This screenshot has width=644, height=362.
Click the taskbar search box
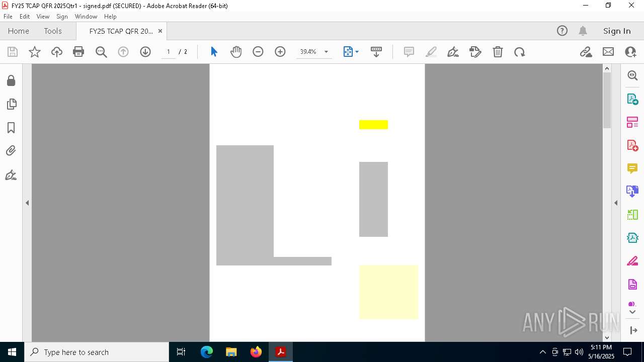pos(97,352)
